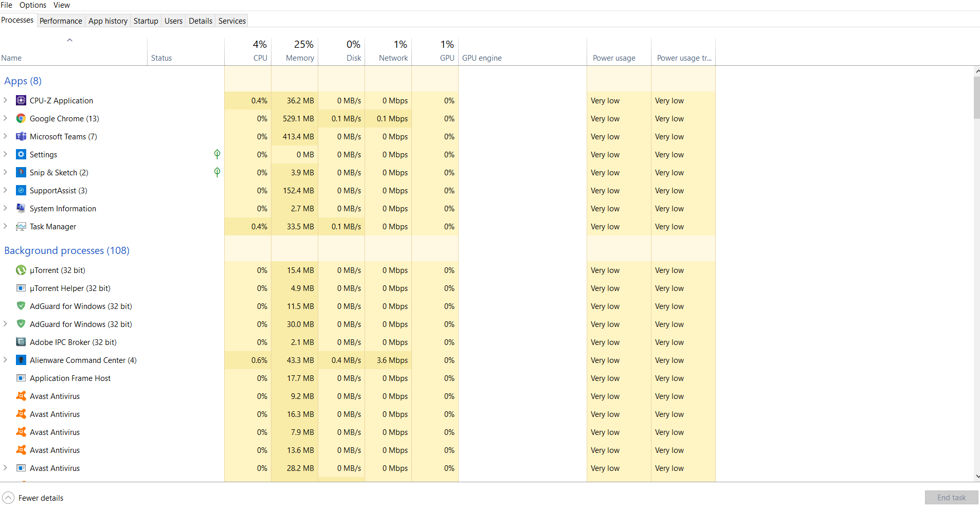Click the scrollbar up arrow
Viewport: 980px width, 510px height.
click(x=977, y=71)
